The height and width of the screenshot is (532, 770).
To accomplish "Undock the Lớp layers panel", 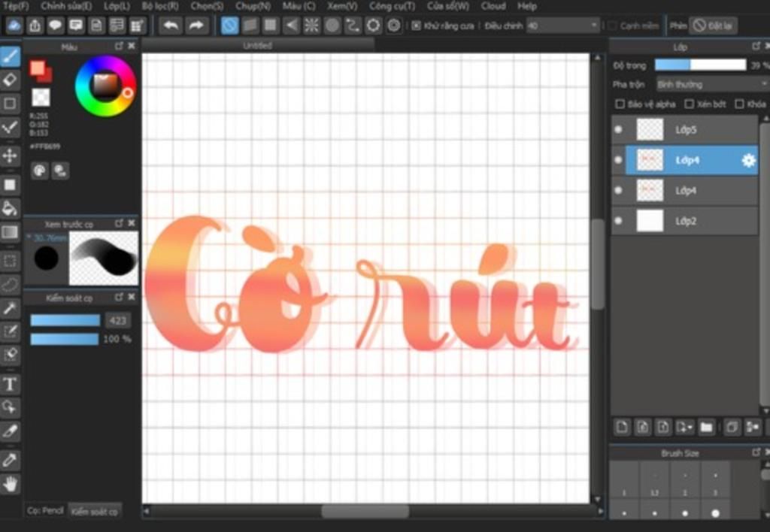I will coord(756,46).
